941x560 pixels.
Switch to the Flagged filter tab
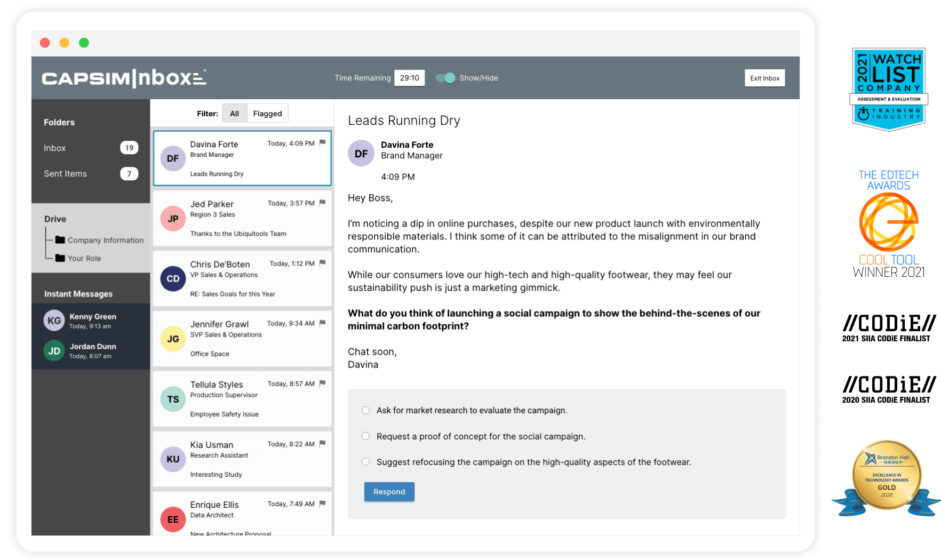(267, 113)
